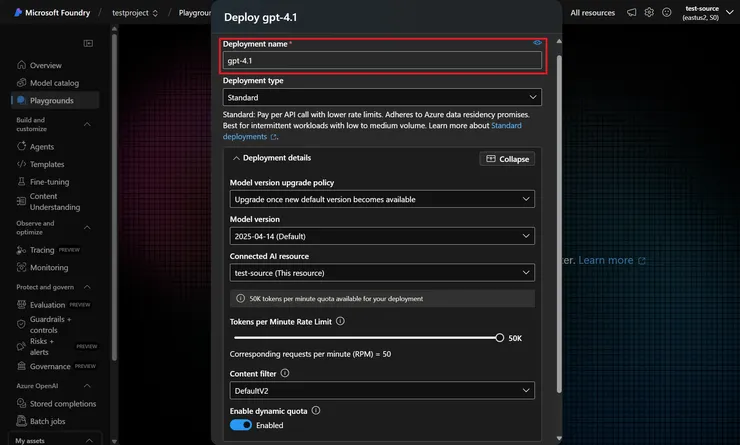Collapse the My assets section
This screenshot has height=445, width=740.
pyautogui.click(x=89, y=440)
